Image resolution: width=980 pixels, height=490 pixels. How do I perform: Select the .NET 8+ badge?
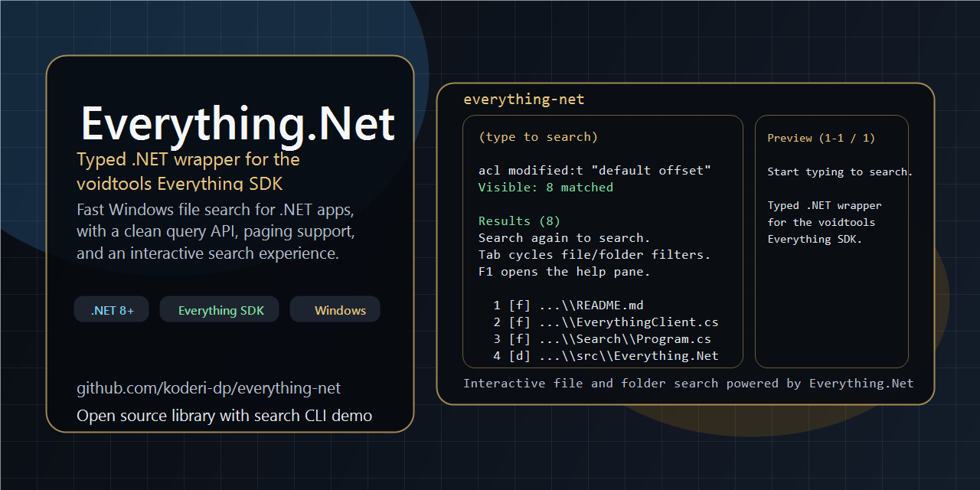coord(112,309)
